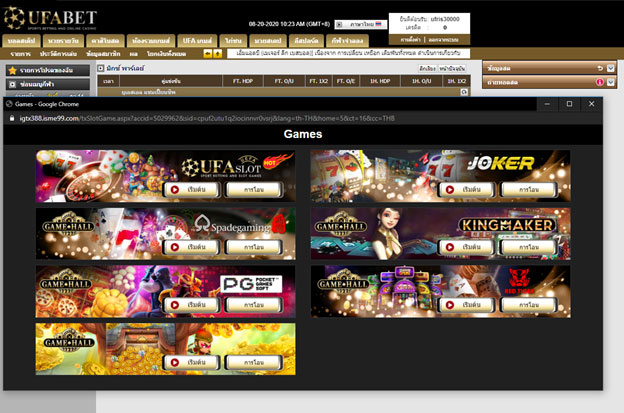Click the FT. O/U column header
Screen dimensions: 624x413
pyautogui.click(x=284, y=81)
